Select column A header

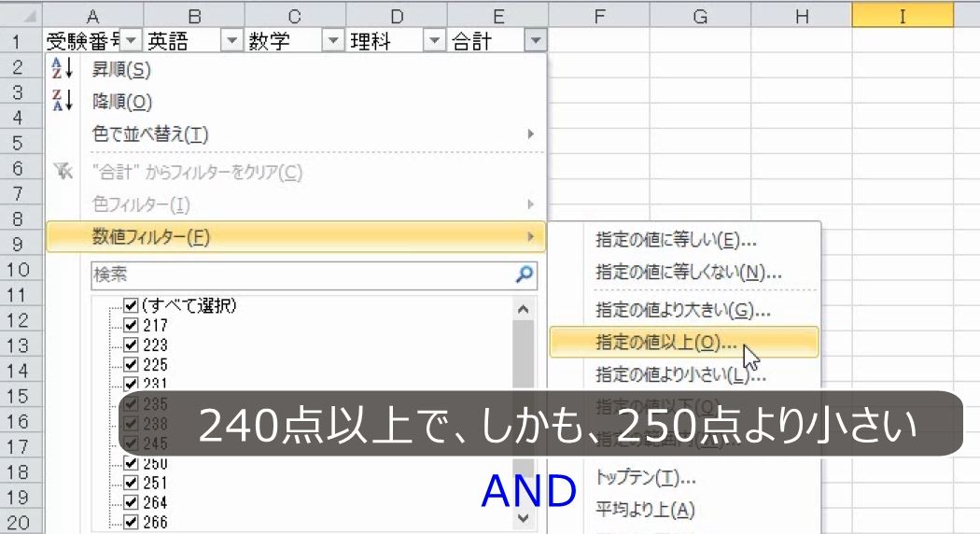(93, 16)
